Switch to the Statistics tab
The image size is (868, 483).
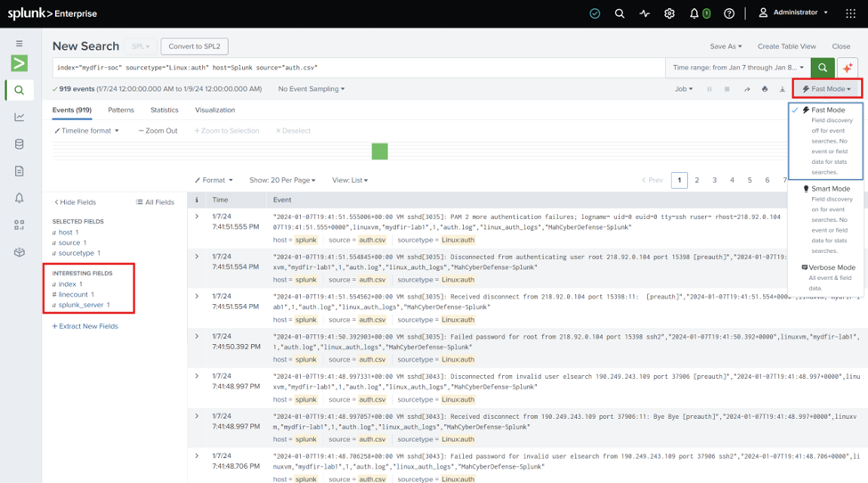coord(165,110)
